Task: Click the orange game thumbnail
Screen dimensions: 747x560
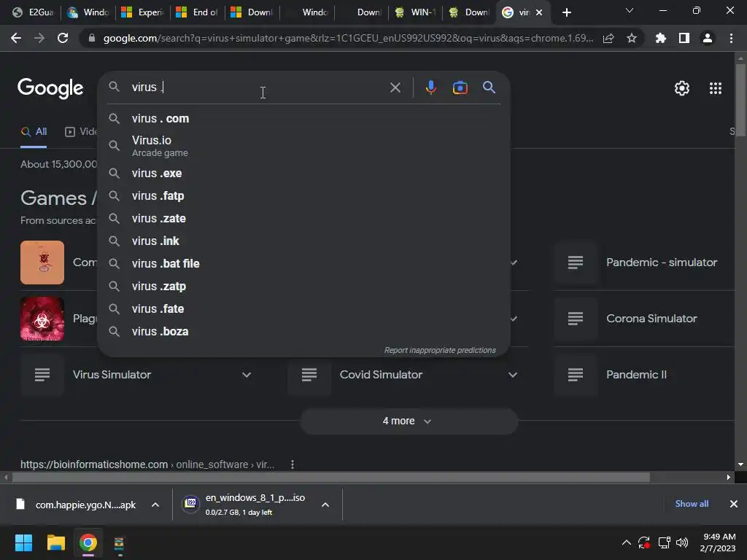Action: coord(42,262)
